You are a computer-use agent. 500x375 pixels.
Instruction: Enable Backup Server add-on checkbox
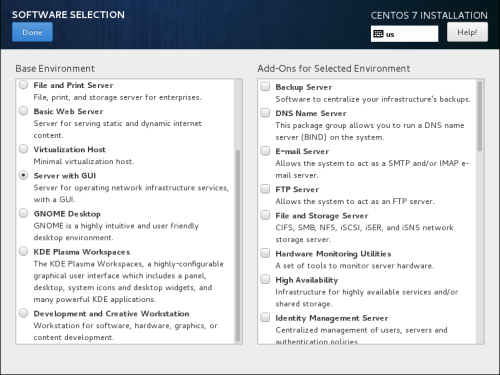(x=265, y=87)
